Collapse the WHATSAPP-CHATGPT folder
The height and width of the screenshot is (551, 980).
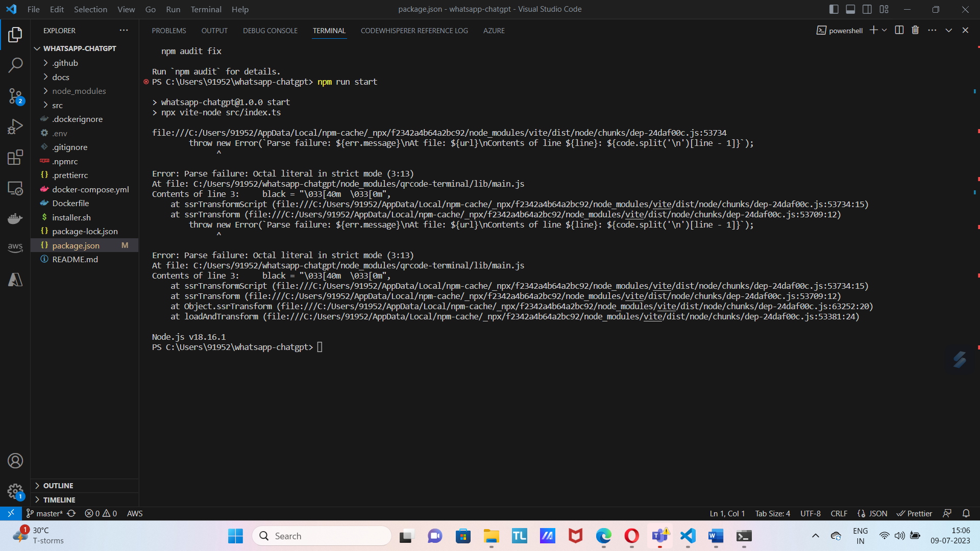[37, 48]
